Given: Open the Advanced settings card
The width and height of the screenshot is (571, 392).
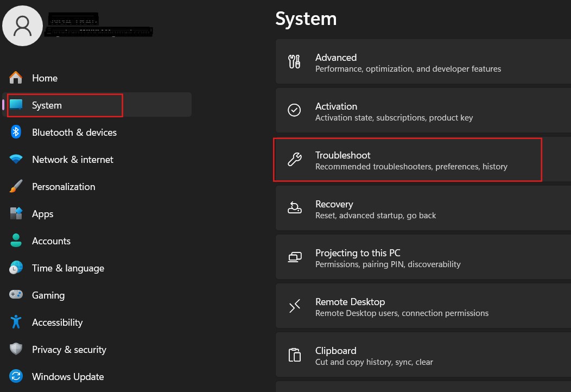Looking at the screenshot, I should pyautogui.click(x=423, y=61).
